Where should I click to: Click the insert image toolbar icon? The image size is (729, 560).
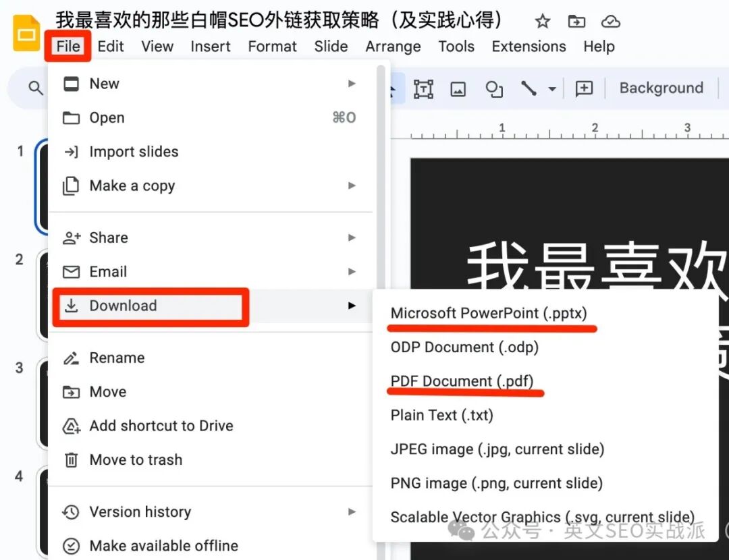458,88
